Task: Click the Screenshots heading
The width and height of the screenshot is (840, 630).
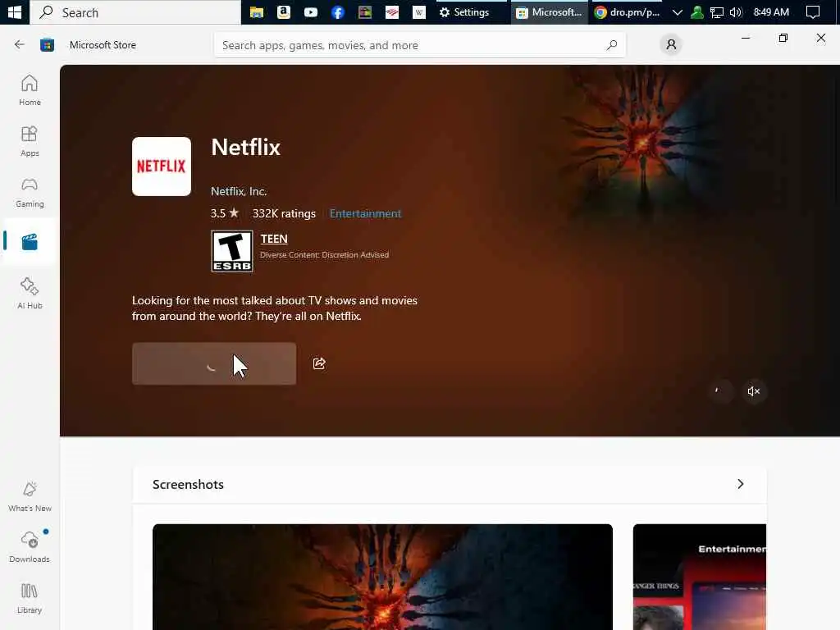Action: (x=188, y=484)
